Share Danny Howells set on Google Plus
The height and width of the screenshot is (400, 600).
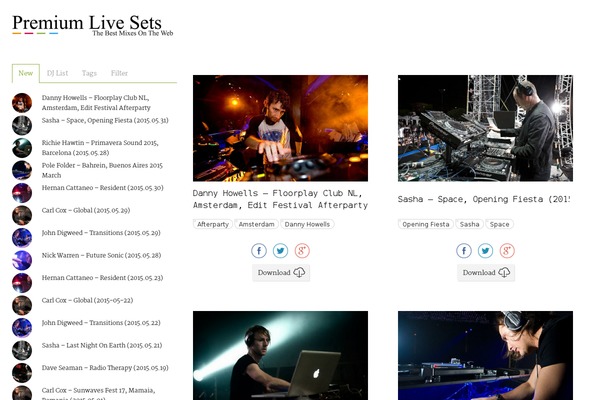click(x=302, y=251)
